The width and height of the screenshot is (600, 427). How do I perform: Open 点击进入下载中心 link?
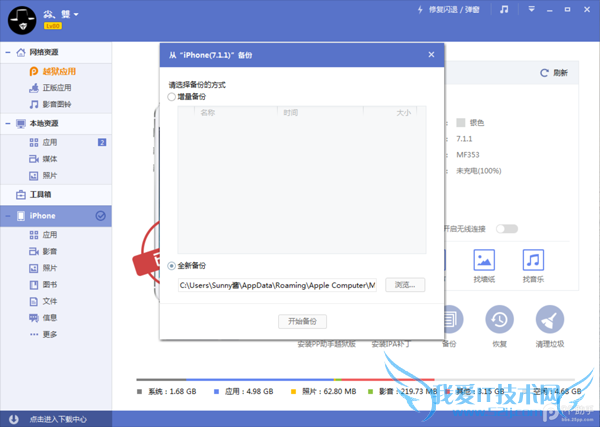click(58, 419)
